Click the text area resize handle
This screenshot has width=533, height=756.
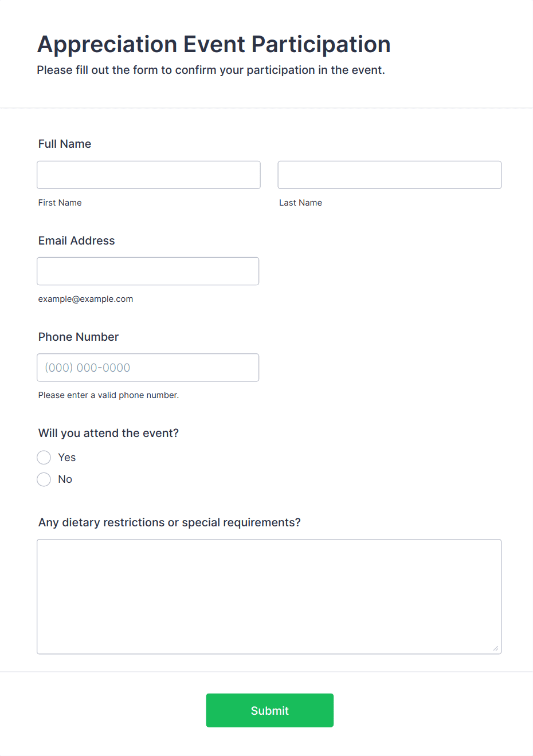point(496,648)
